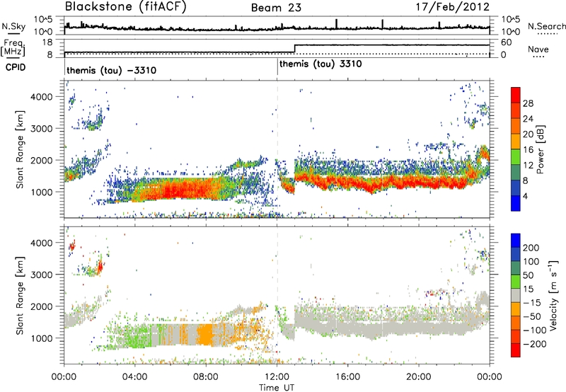Click the "16:00" time tick label
The height and width of the screenshot is (392, 566).
click(x=347, y=377)
